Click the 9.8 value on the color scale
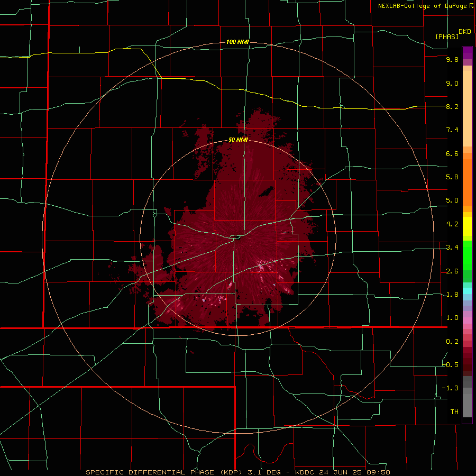Image resolution: width=476 pixels, height=476 pixels. pos(452,59)
